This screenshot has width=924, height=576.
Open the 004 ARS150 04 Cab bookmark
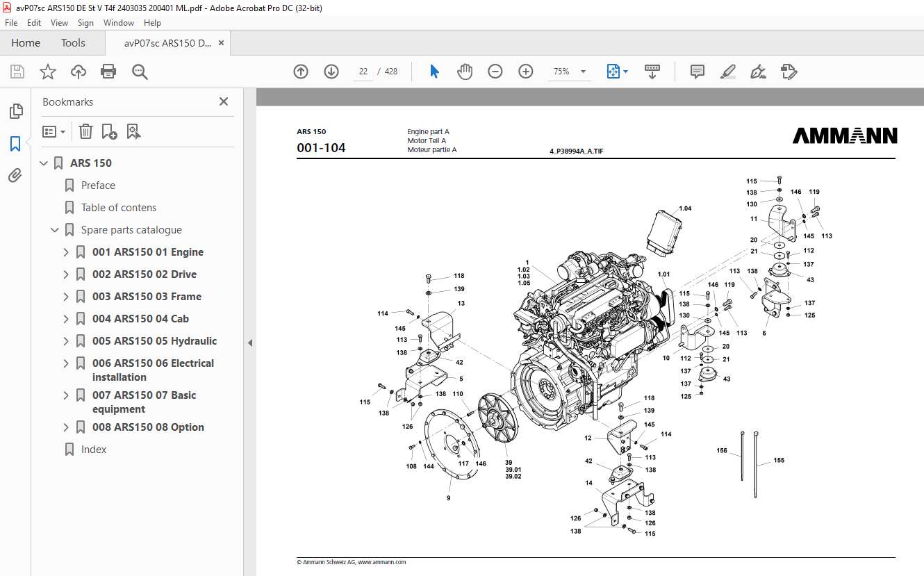(x=140, y=319)
